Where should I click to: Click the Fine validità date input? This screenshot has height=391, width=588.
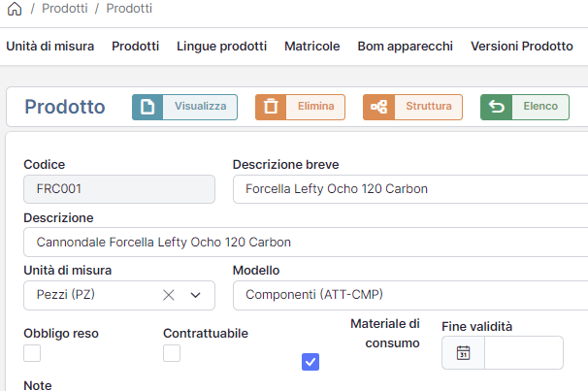tap(524, 353)
